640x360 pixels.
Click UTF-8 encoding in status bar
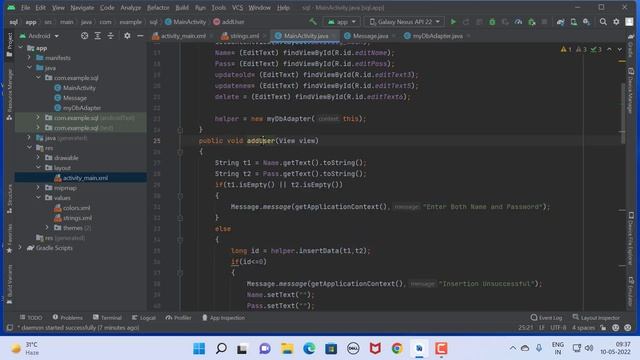(558, 327)
